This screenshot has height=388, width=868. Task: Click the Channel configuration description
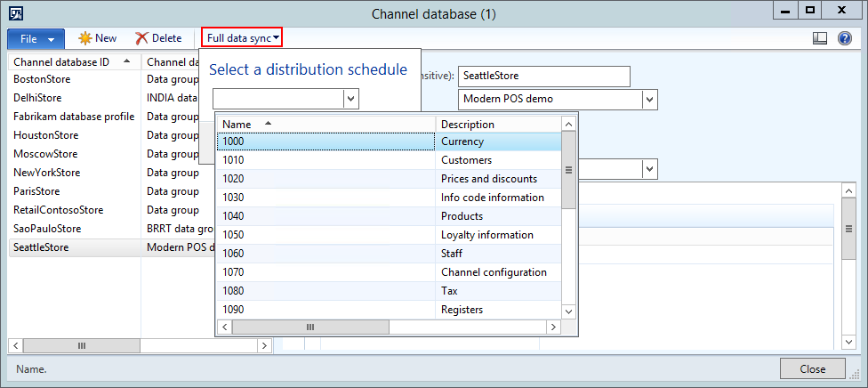498,272
